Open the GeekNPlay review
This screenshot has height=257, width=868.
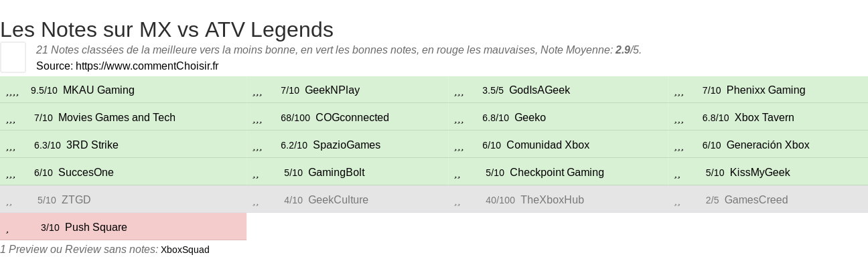[x=332, y=90]
